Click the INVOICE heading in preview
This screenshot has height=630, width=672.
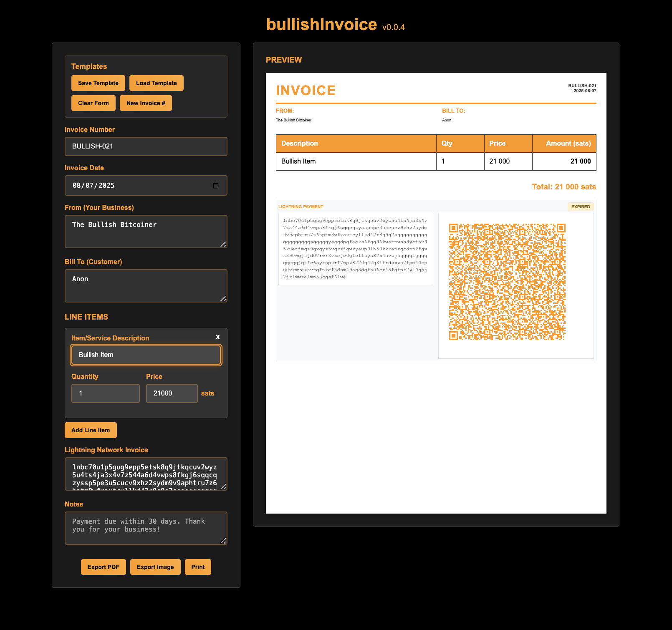coord(306,91)
